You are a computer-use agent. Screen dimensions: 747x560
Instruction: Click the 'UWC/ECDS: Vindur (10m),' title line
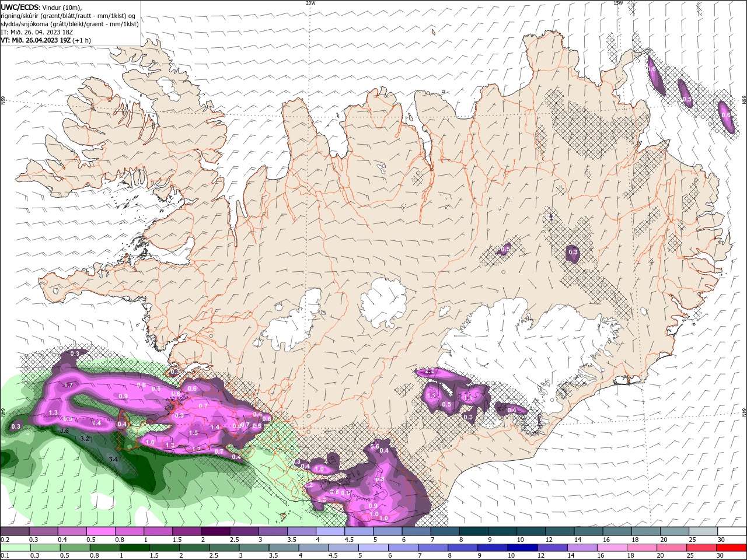41,7
